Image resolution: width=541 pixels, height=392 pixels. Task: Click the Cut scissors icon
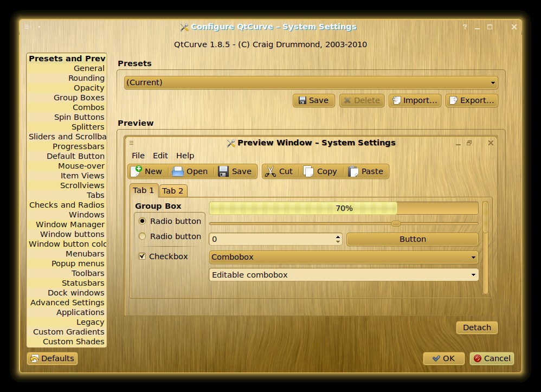(270, 171)
